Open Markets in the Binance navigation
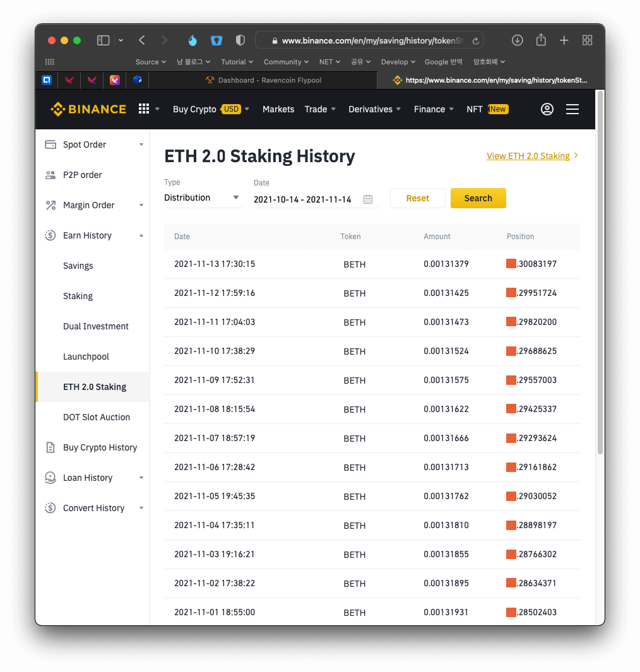The width and height of the screenshot is (640, 672). [x=278, y=109]
